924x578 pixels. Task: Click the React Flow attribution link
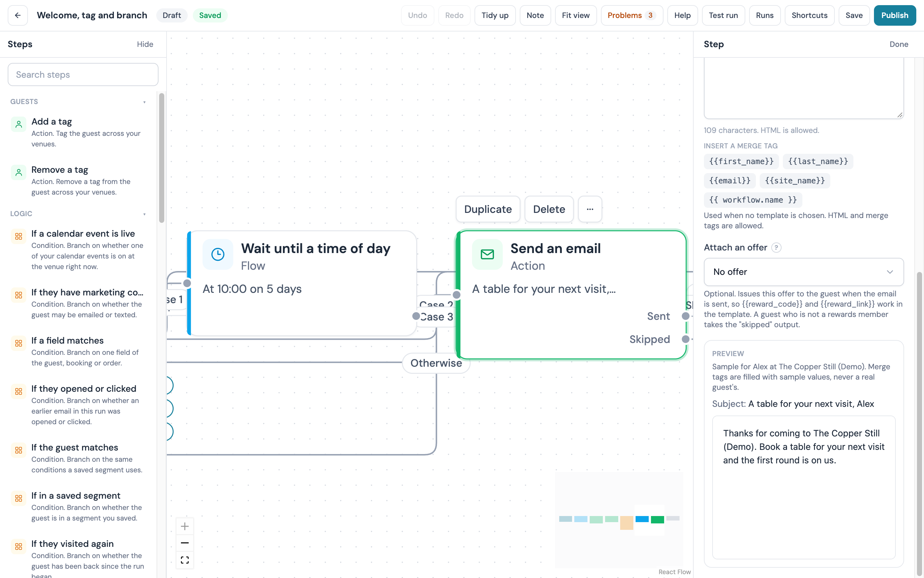[674, 572]
